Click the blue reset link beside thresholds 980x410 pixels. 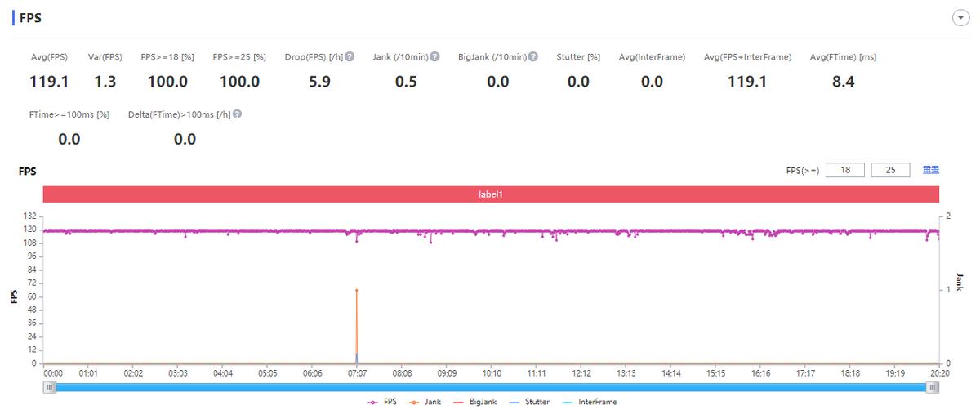tap(931, 170)
